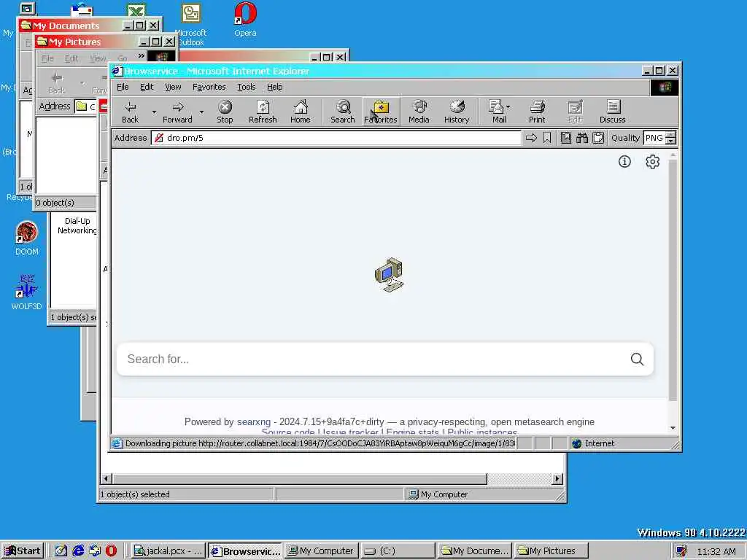
Task: Select the WOLF3D desktop shortcut
Action: point(27,292)
